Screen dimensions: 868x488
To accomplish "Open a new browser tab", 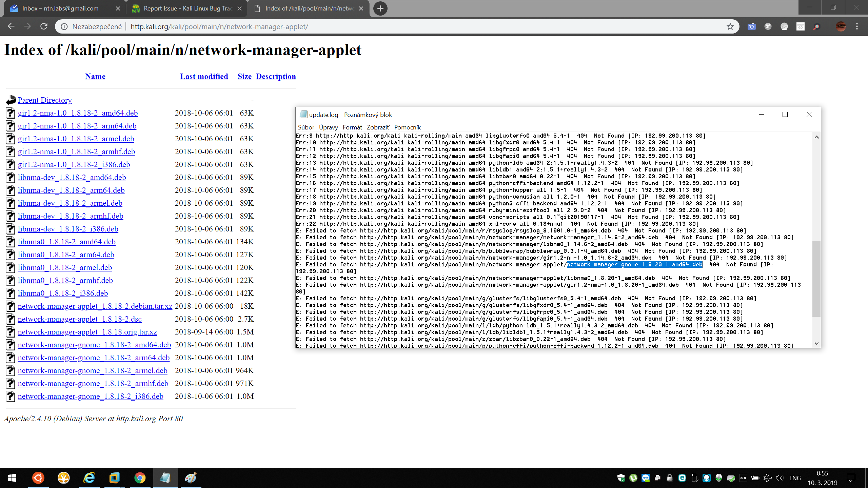I will pos(380,8).
